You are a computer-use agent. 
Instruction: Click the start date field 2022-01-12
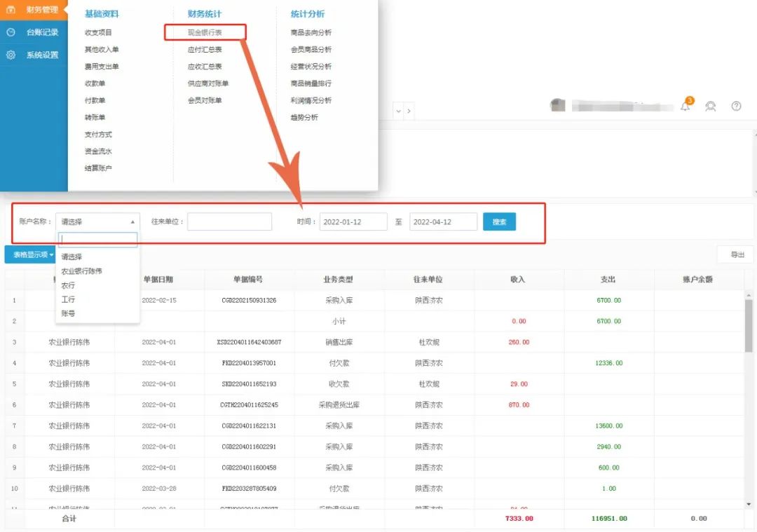coord(353,221)
